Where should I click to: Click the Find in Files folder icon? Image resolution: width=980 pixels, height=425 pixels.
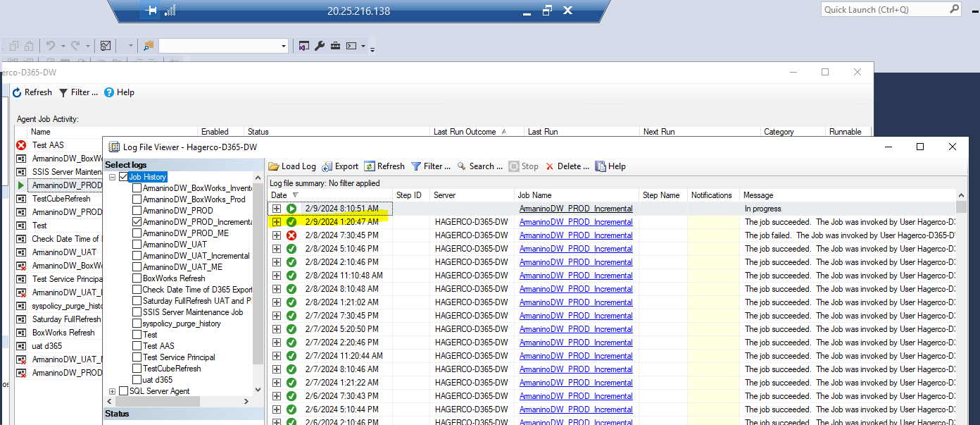click(x=149, y=46)
